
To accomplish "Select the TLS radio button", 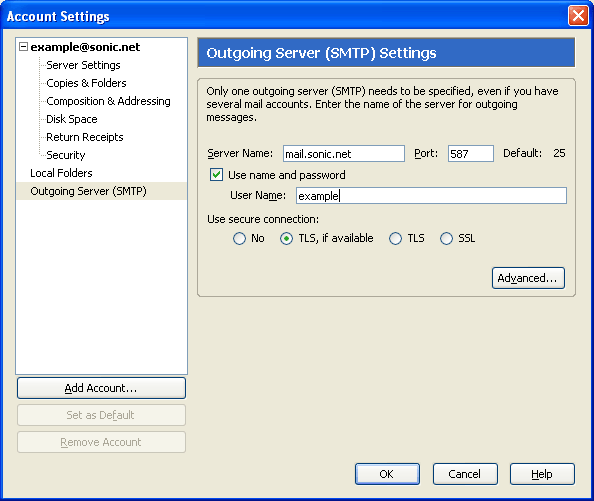I will tap(395, 239).
